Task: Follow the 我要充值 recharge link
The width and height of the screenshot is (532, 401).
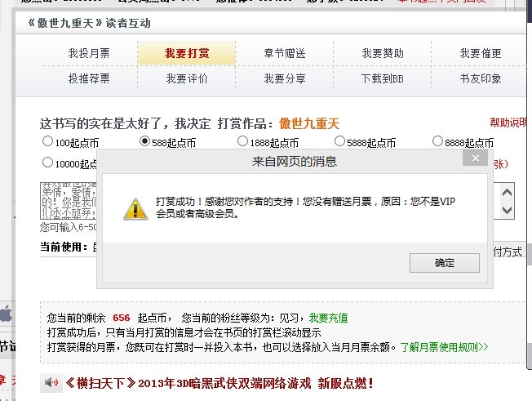Action: tap(328, 318)
